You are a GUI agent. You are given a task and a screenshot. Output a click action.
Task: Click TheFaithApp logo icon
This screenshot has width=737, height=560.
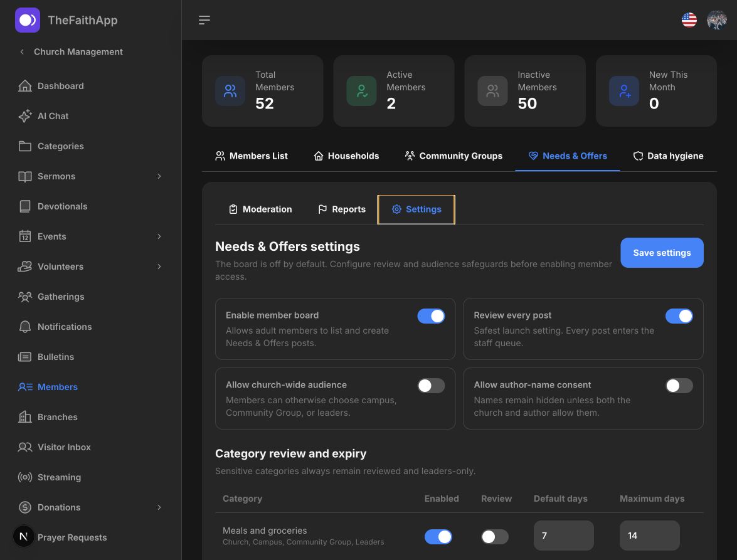27,19
